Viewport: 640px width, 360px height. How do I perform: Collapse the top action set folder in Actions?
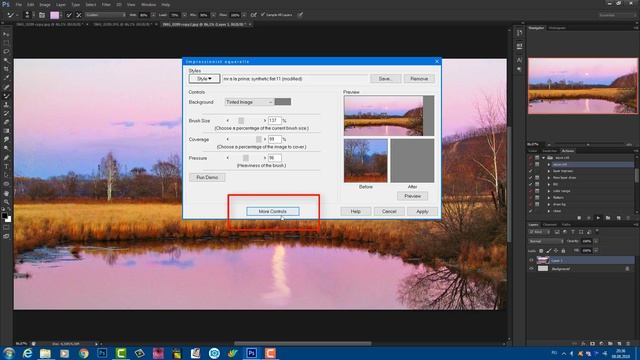coord(543,158)
